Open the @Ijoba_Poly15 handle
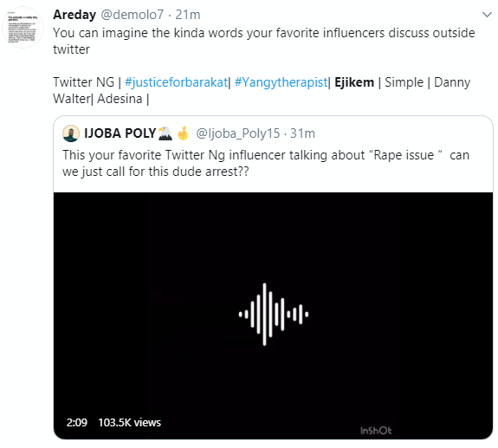498x448 pixels. (x=238, y=133)
